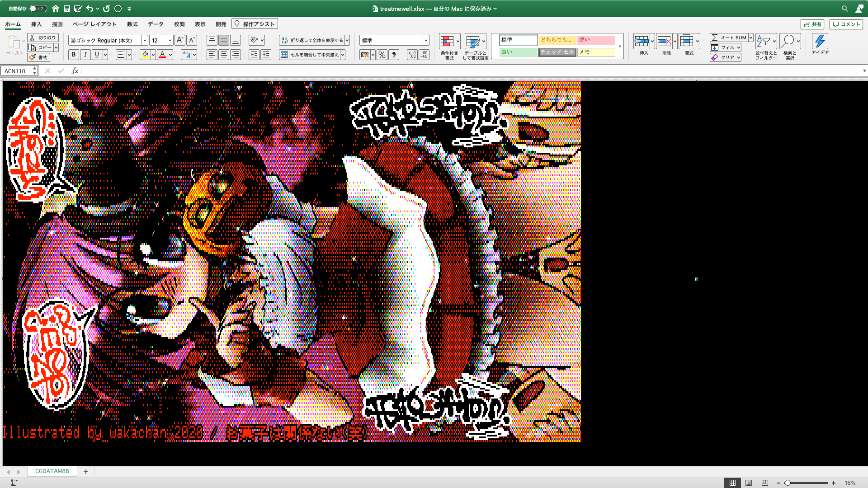Click the decrease decimal icon
Viewport: 868px width, 488px height.
coord(424,55)
